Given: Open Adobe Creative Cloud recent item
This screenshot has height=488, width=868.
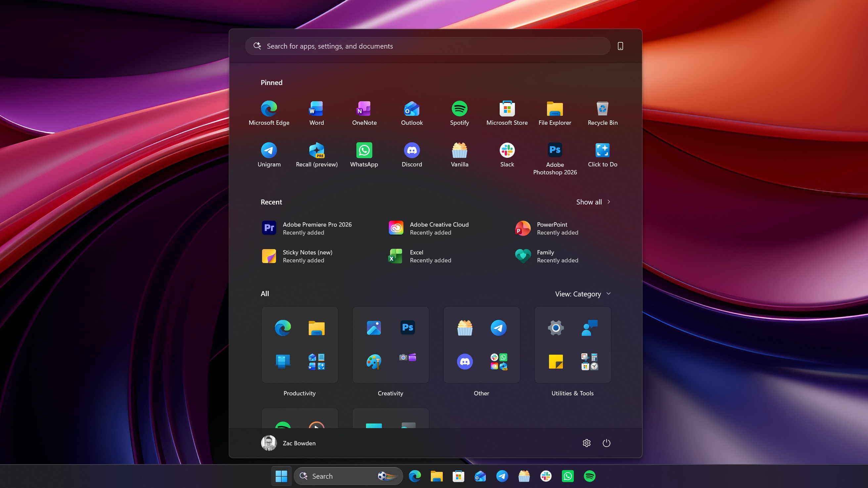Looking at the screenshot, I should (x=429, y=228).
